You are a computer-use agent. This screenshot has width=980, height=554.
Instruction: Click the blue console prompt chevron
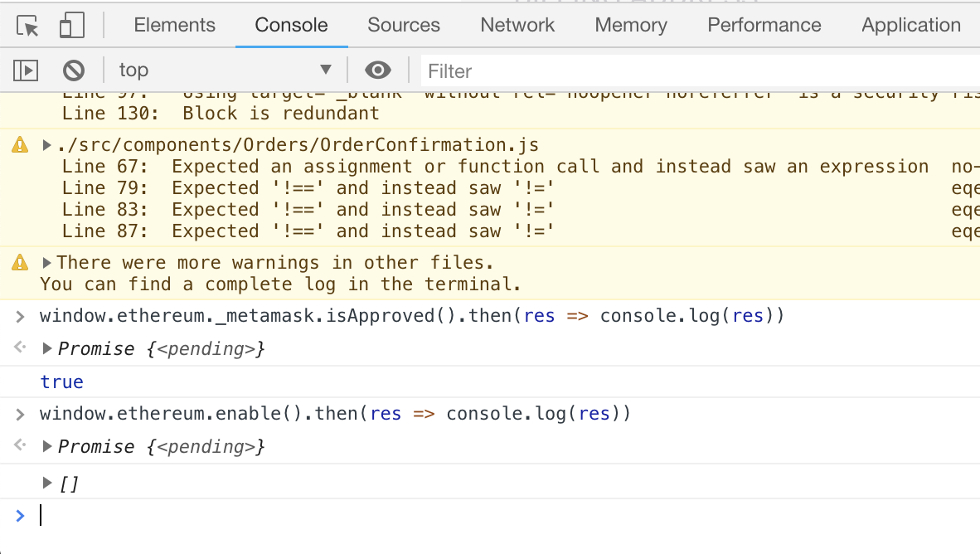click(21, 515)
